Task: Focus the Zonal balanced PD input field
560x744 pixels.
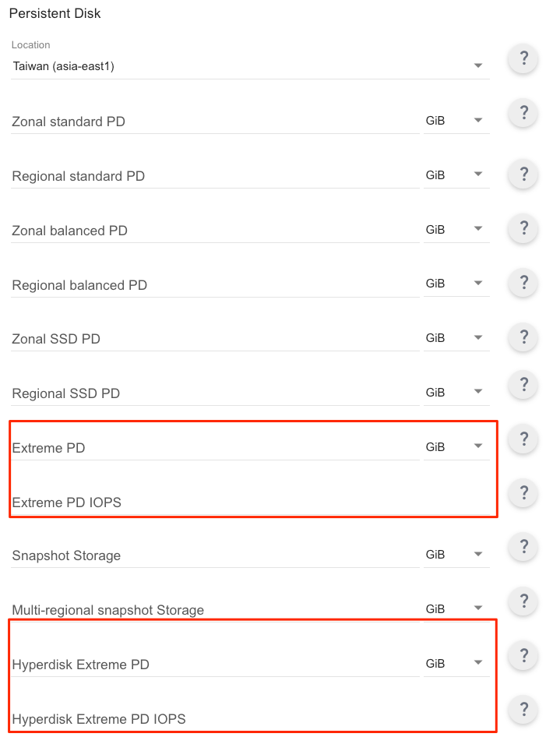Action: [215, 231]
